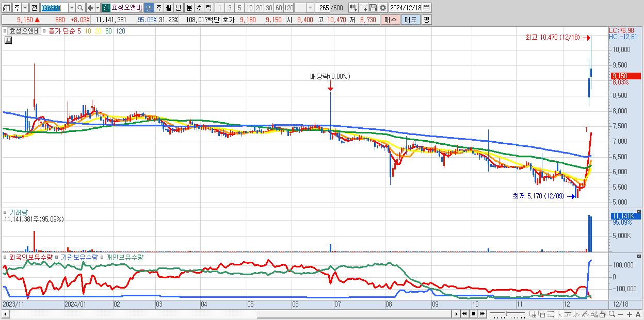Click the add candle indicator icon

353,8
